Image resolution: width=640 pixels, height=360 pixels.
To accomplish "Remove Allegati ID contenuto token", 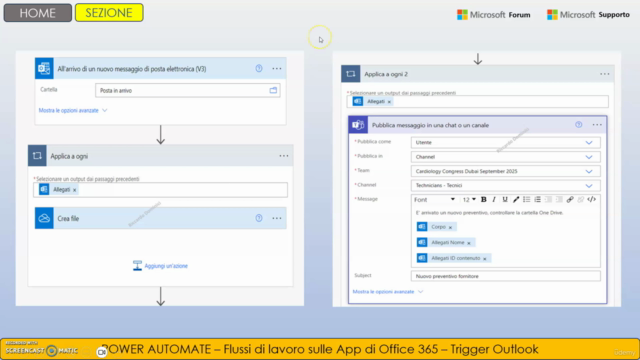I will (485, 259).
